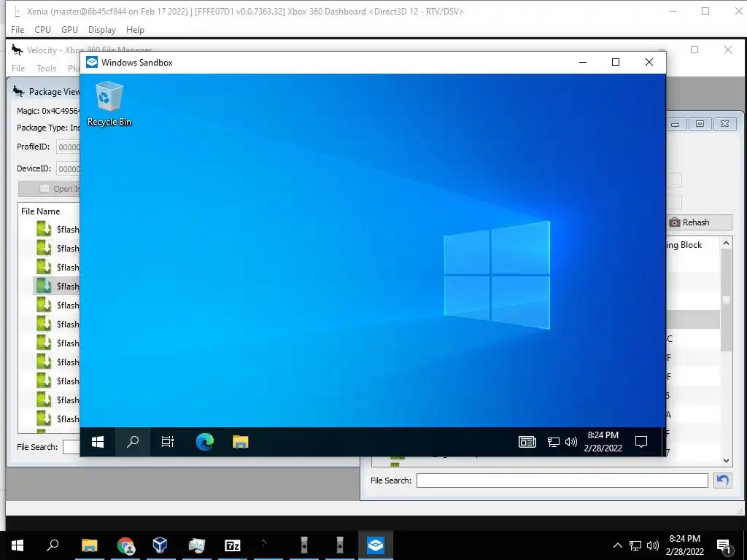Open host Windows Start button
This screenshot has height=560, width=747.
click(18, 545)
